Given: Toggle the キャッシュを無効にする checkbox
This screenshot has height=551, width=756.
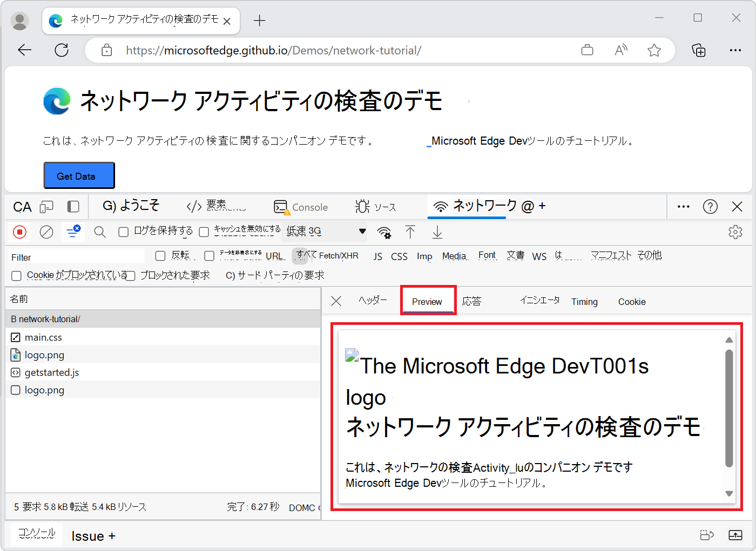Looking at the screenshot, I should [x=204, y=232].
